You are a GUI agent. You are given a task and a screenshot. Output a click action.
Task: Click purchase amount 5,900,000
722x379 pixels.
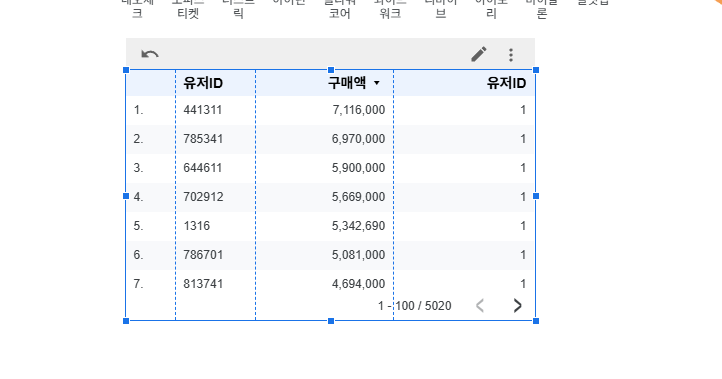pos(358,168)
